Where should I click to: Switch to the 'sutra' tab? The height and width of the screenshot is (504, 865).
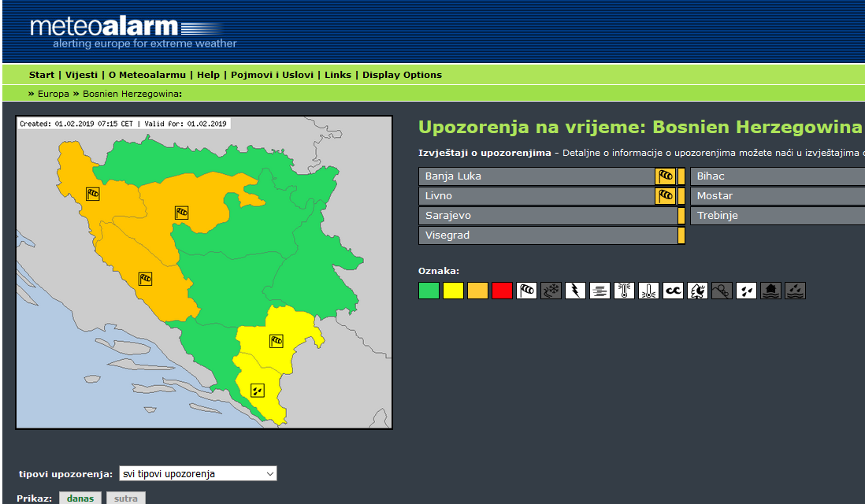coord(126,498)
